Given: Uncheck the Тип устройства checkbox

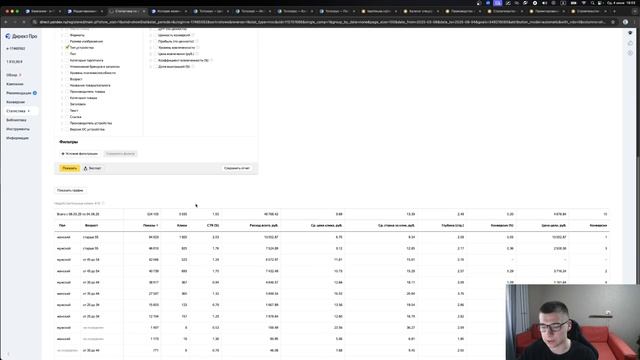Looking at the screenshot, I should [x=67, y=47].
